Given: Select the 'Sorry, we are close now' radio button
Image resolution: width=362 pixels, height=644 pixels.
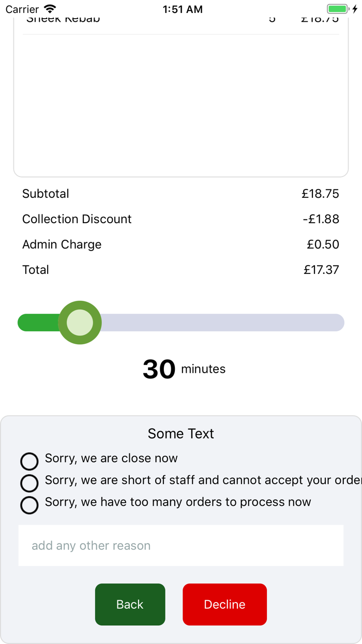Looking at the screenshot, I should (x=29, y=461).
